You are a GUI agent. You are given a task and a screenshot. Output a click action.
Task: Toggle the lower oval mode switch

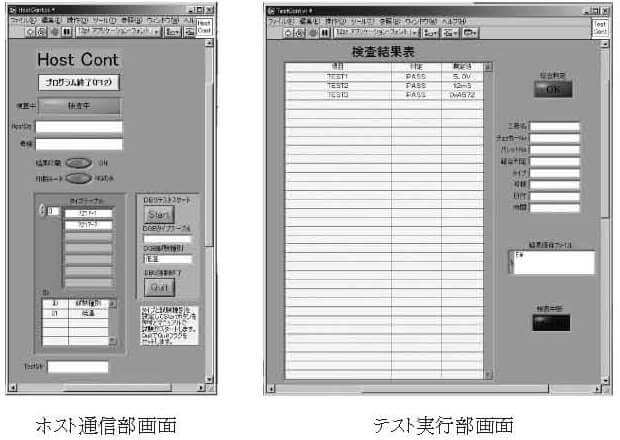[79, 179]
